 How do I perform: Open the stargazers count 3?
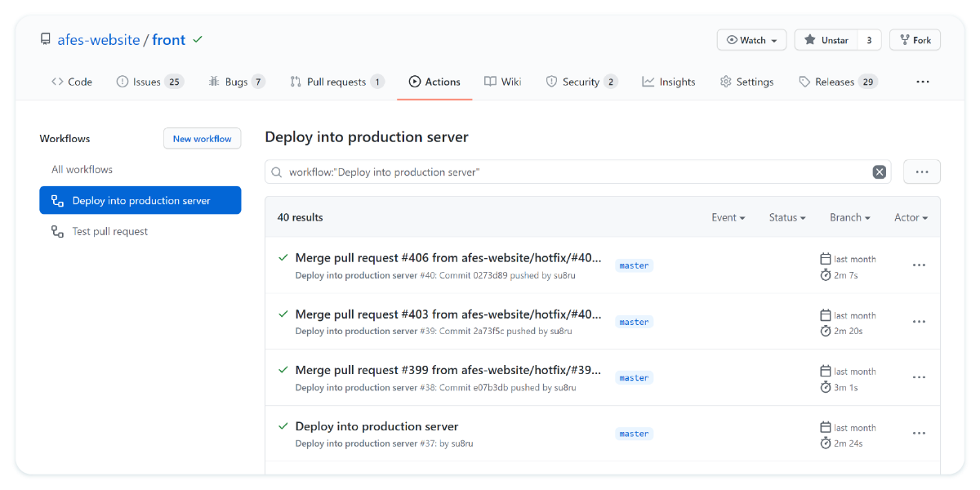point(869,40)
